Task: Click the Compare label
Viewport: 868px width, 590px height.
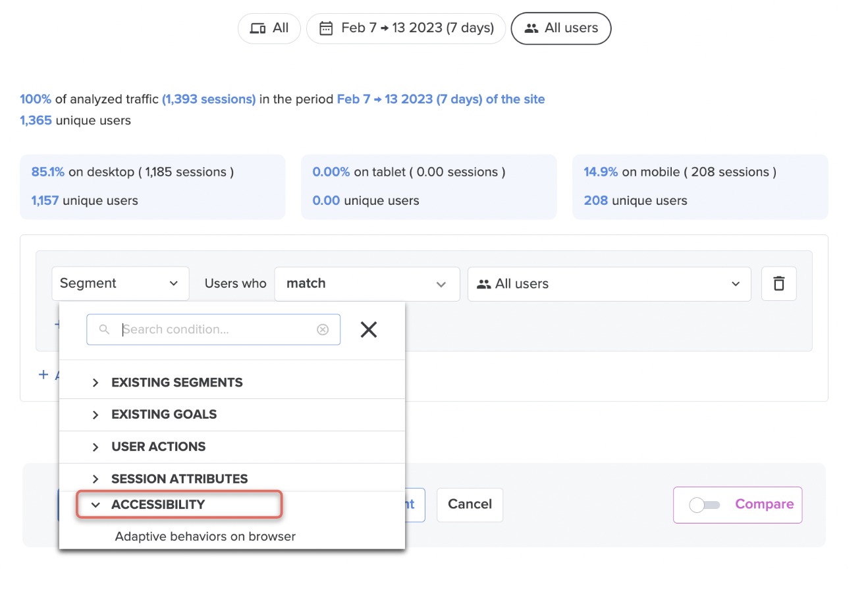Action: pos(764,504)
